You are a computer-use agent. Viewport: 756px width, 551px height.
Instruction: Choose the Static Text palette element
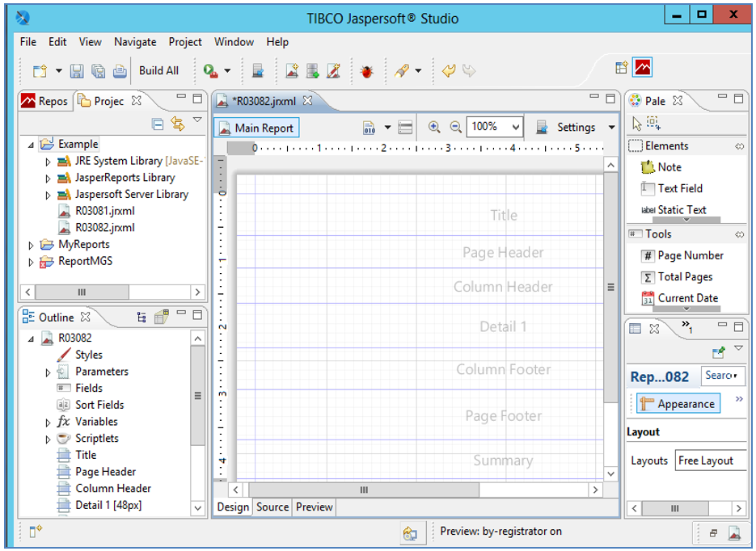(674, 209)
